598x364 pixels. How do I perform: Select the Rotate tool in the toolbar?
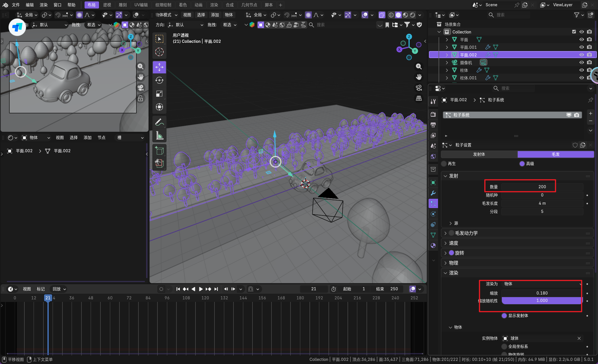(x=159, y=81)
